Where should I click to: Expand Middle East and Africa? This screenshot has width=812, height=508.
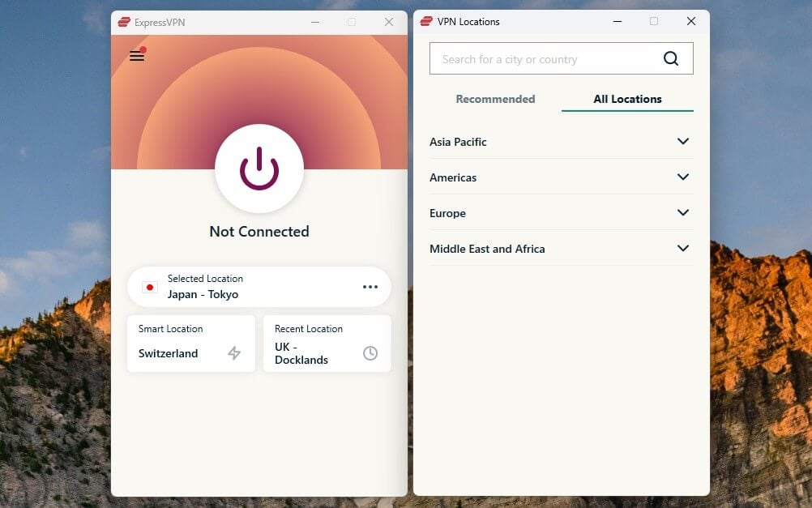(x=559, y=248)
